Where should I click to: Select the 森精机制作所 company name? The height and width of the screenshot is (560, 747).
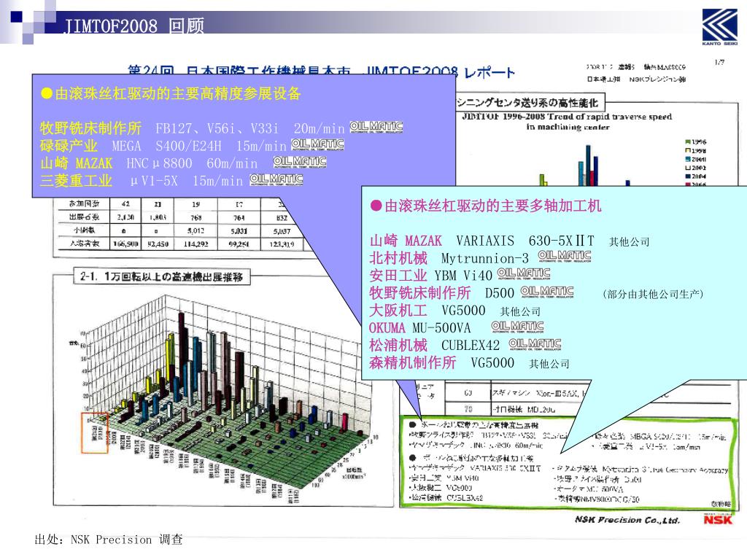point(413,363)
